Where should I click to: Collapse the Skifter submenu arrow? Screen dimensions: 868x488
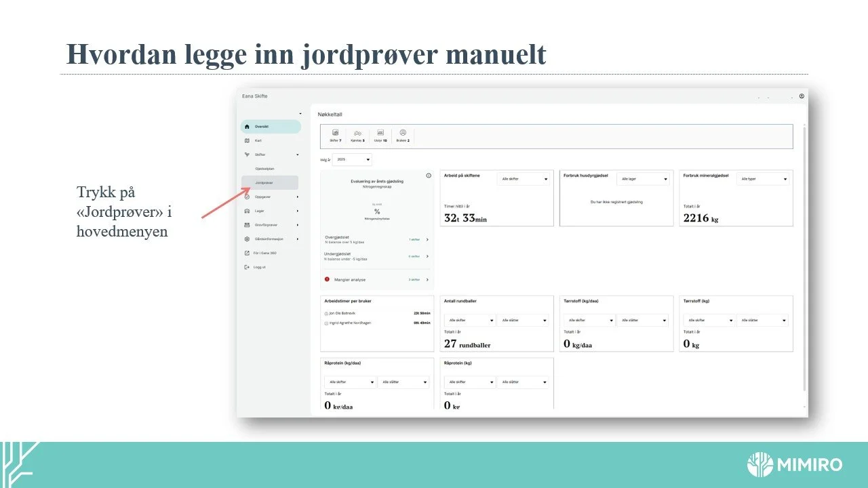click(297, 155)
